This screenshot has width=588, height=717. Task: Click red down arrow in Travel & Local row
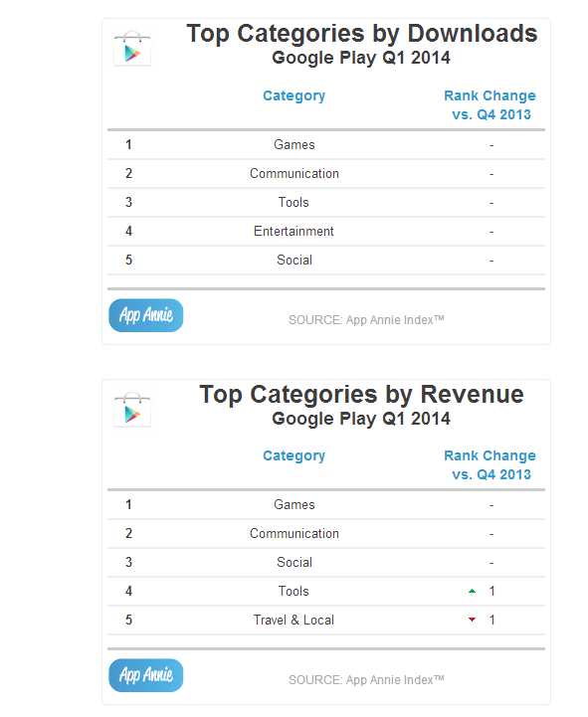[473, 620]
